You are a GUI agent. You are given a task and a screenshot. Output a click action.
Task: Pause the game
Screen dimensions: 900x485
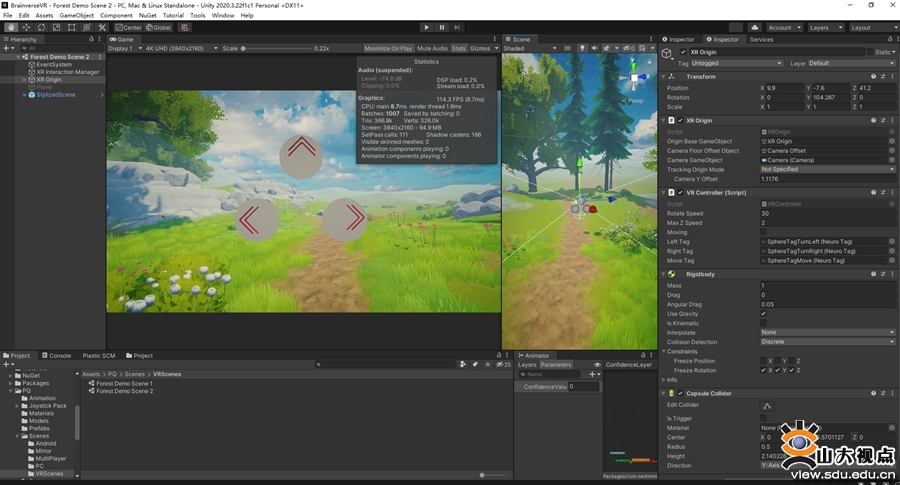click(x=441, y=28)
